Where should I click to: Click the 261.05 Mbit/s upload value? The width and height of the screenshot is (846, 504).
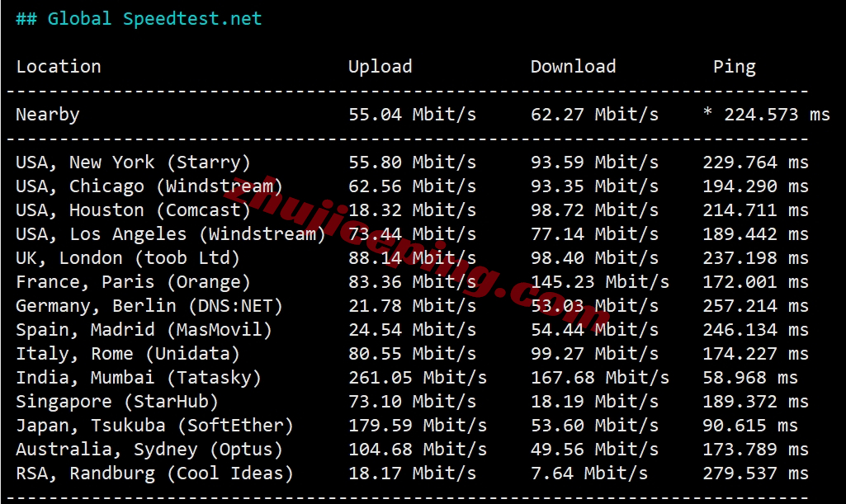point(418,378)
